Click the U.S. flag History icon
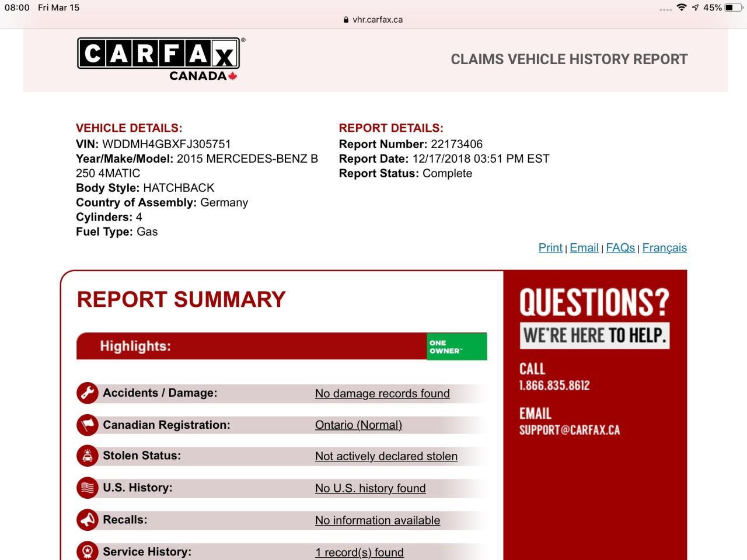747x560 pixels. (88, 488)
